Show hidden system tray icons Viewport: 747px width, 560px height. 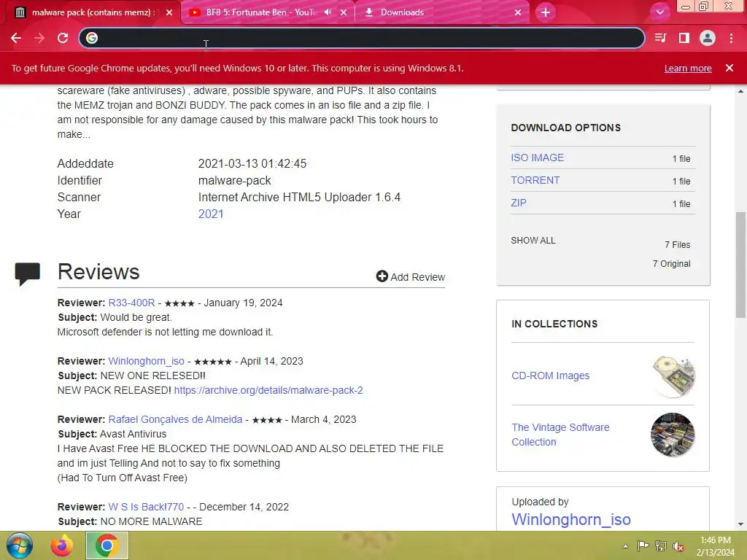625,546
